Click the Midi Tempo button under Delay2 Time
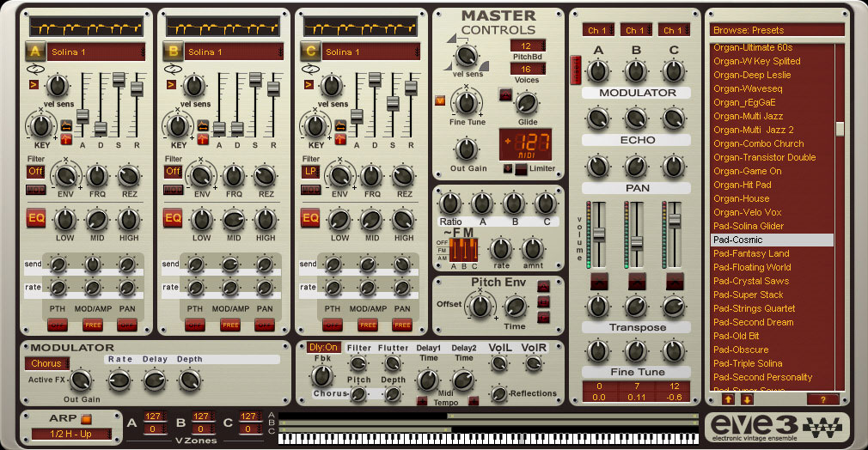Screen dimensions: 868x450 click(x=474, y=401)
